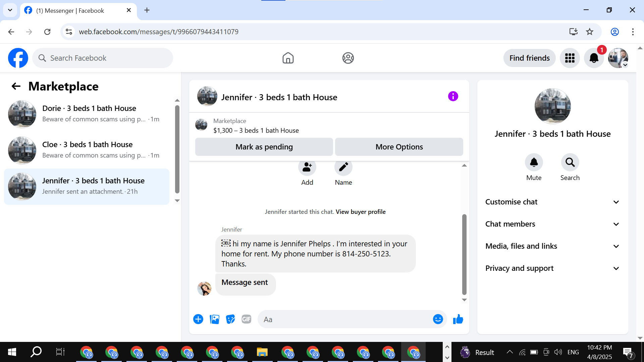
Task: Bookmark this tab with star icon
Action: pos(590,32)
